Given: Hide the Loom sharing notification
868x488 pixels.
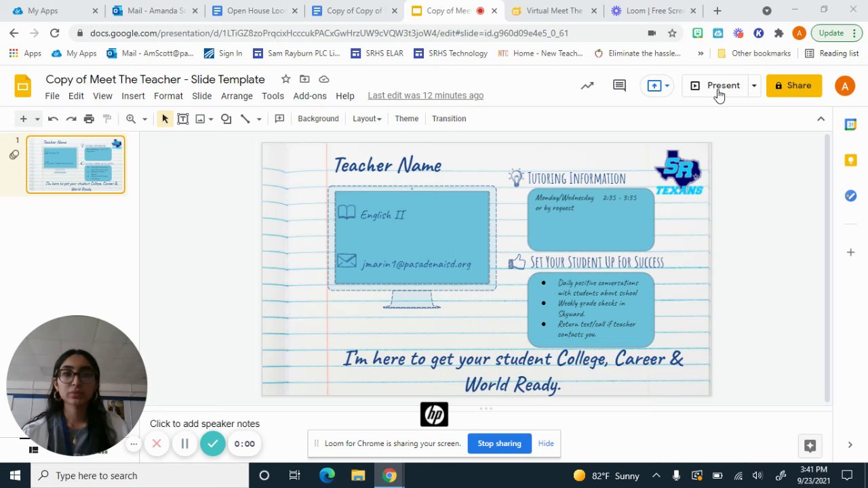Looking at the screenshot, I should [x=546, y=443].
